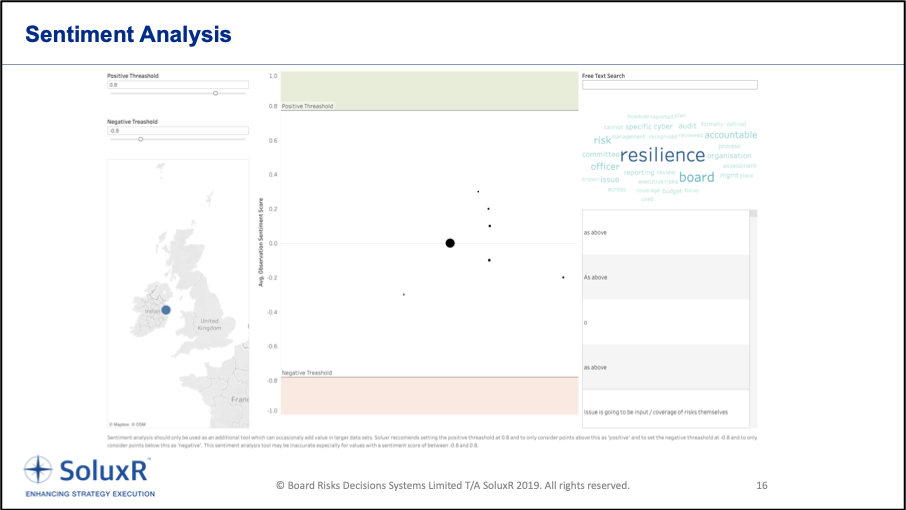The image size is (906, 510).
Task: Click 'assessment' in the word cloud
Action: tap(740, 166)
